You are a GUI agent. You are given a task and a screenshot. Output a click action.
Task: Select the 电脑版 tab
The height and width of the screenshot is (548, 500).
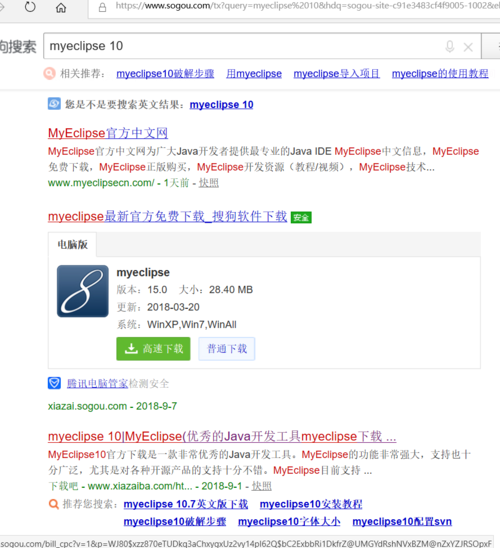(72, 245)
